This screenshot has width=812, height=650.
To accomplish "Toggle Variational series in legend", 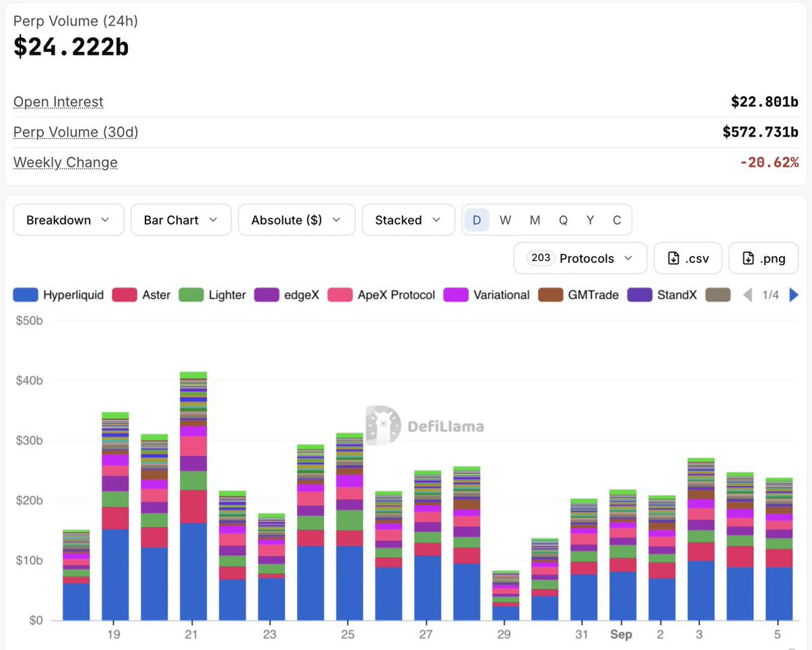I will point(487,295).
